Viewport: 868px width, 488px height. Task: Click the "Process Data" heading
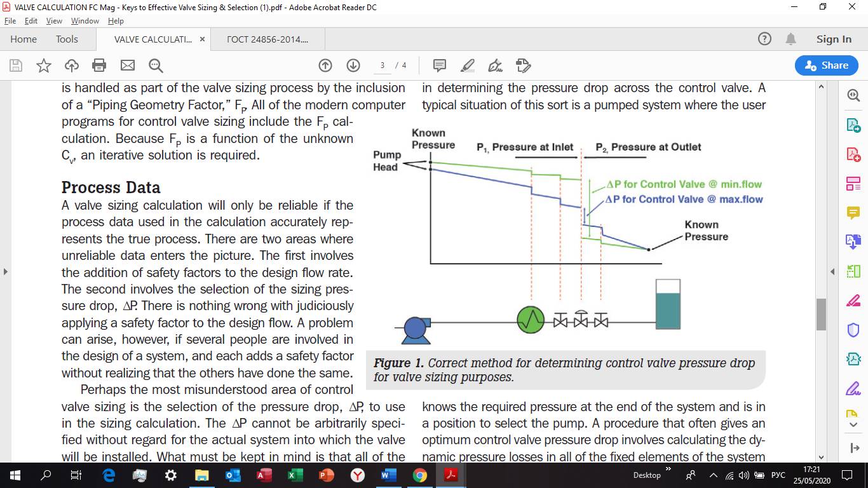(111, 187)
